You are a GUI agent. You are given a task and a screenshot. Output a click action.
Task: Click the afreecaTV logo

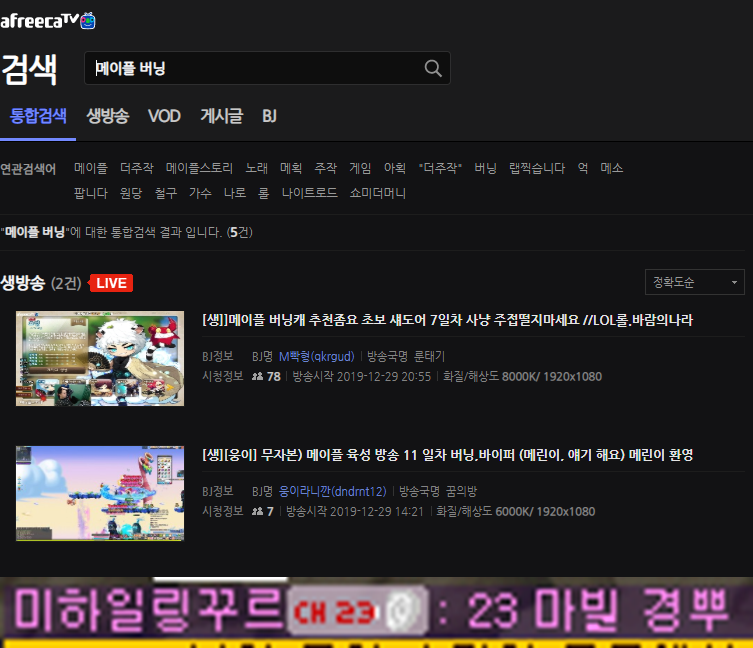click(48, 21)
